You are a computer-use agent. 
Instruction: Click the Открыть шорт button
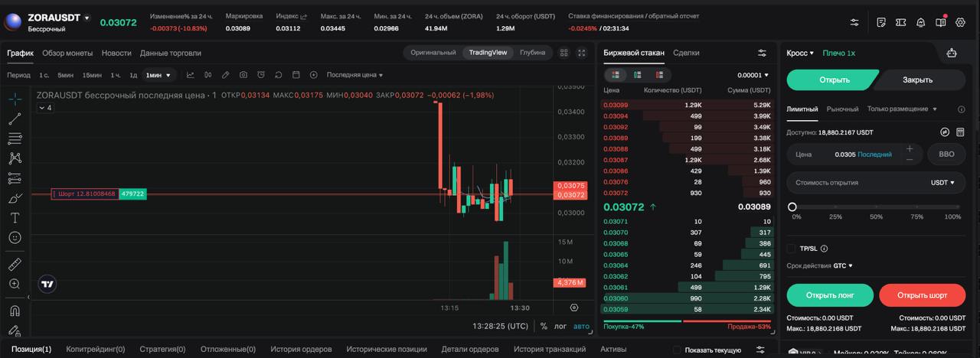(922, 295)
